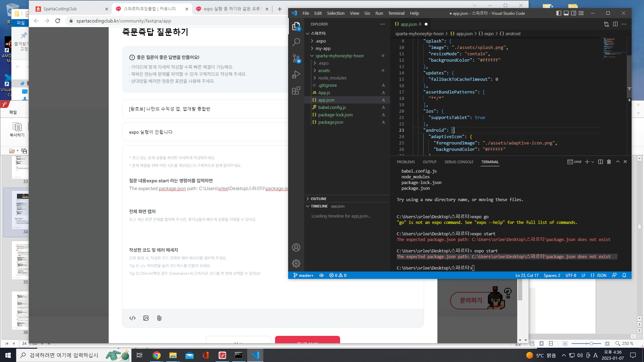Click notifications bell in VS Code status bar
Viewport: 644px width, 362px height.
point(624,275)
